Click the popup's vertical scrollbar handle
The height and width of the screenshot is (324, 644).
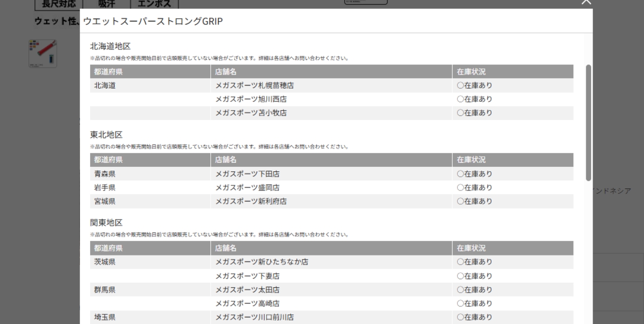coord(588,122)
